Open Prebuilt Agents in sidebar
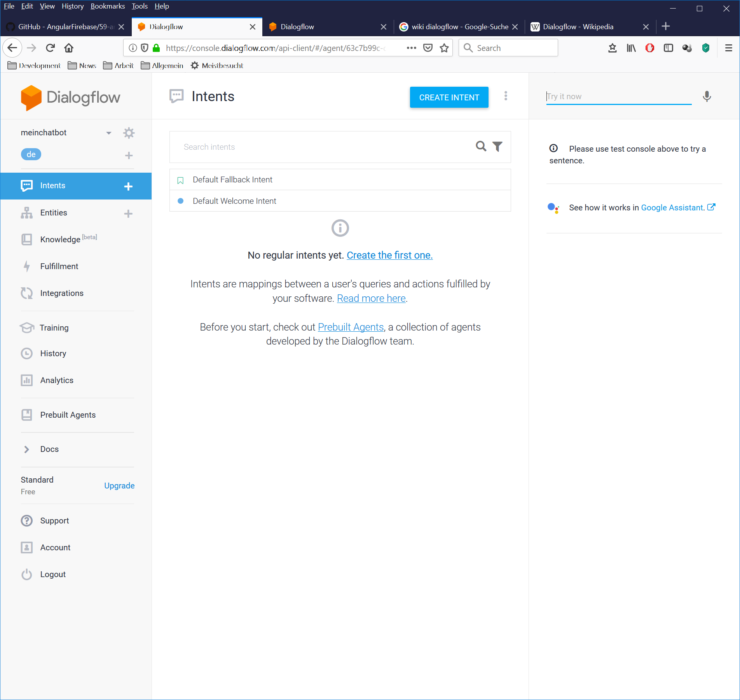Viewport: 740px width, 700px height. coord(68,415)
